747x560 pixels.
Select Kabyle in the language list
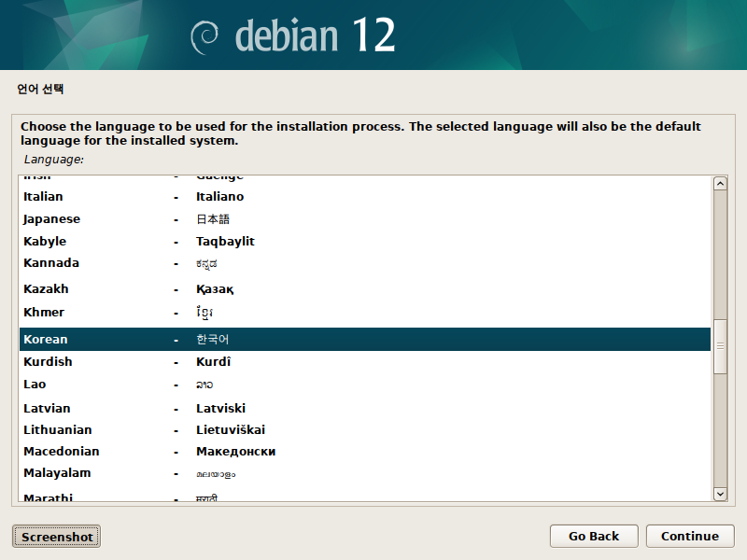pos(365,242)
